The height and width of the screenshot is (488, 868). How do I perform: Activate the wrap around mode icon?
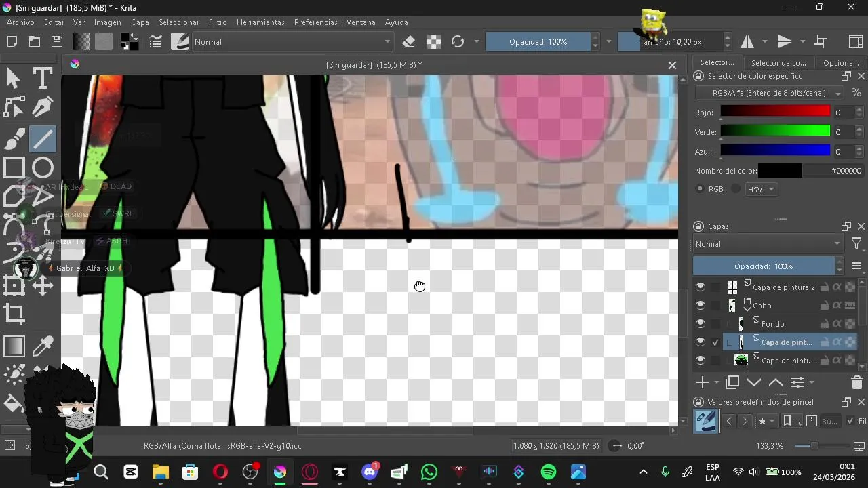[x=821, y=42]
